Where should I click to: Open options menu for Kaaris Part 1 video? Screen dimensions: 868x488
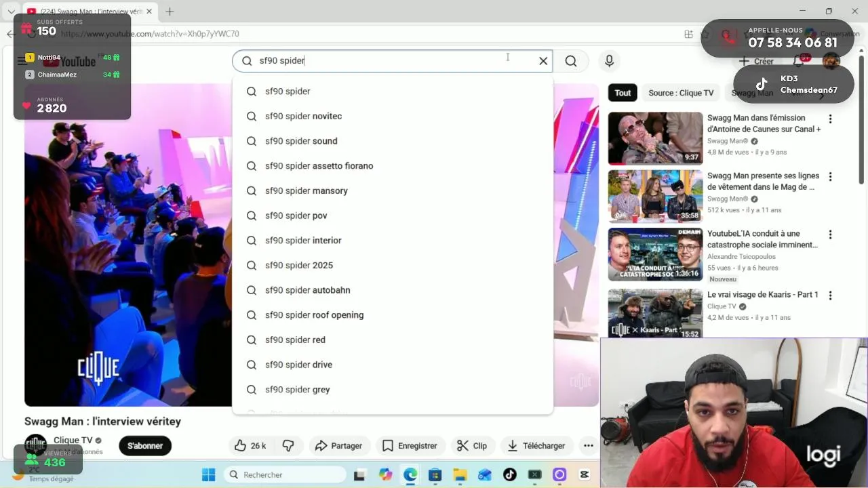coord(830,296)
